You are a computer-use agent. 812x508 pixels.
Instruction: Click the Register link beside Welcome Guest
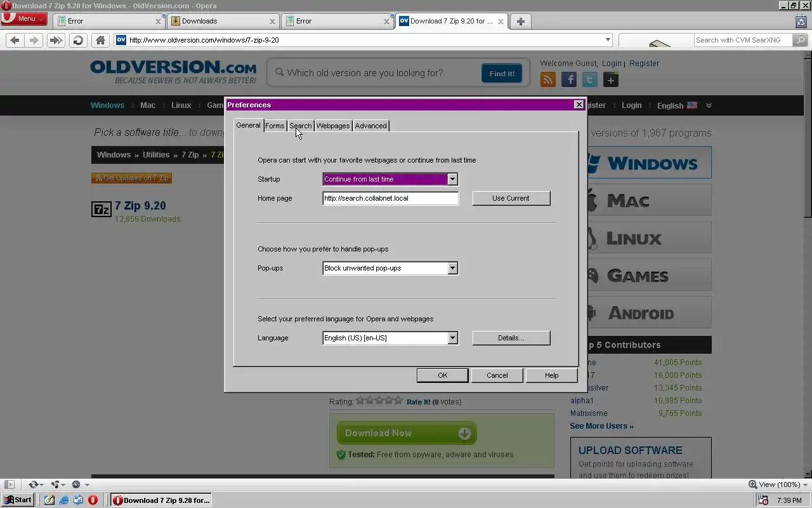click(644, 63)
